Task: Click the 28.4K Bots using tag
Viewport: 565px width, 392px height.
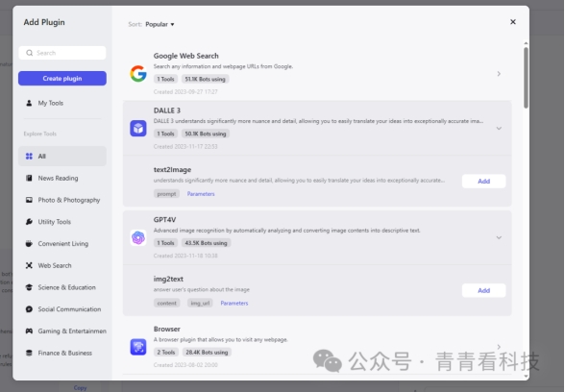Action: (x=207, y=352)
